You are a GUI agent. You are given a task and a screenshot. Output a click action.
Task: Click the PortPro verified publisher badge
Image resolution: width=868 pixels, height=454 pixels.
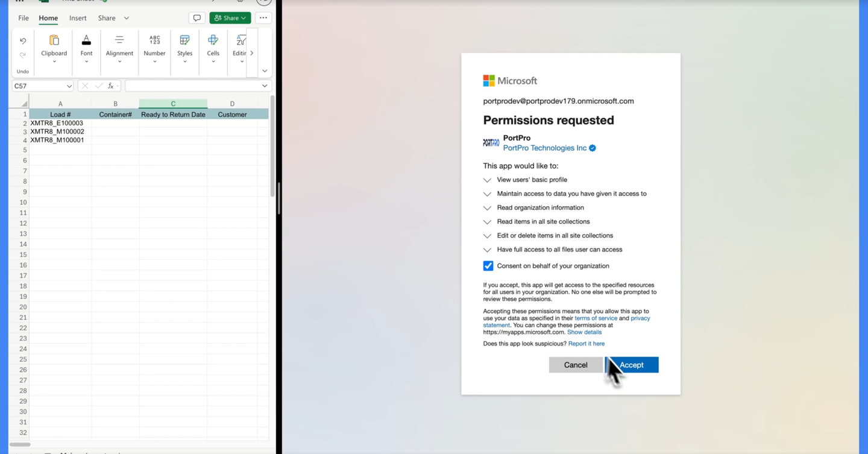click(593, 148)
